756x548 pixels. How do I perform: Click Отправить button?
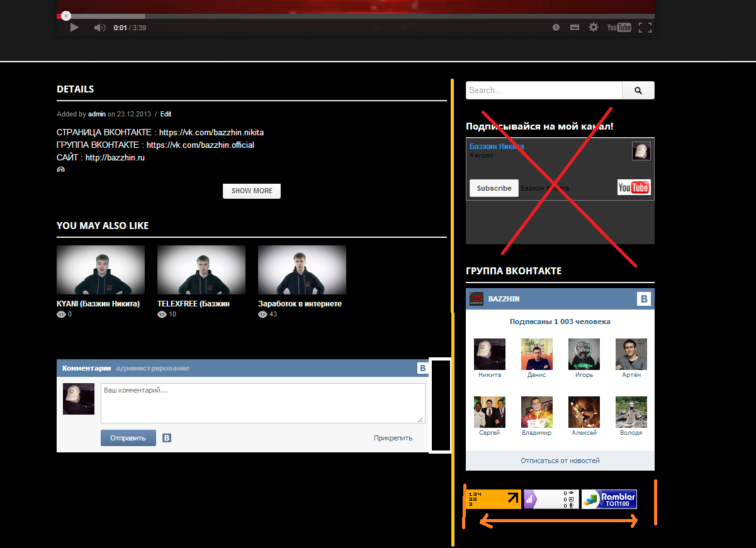pos(128,438)
